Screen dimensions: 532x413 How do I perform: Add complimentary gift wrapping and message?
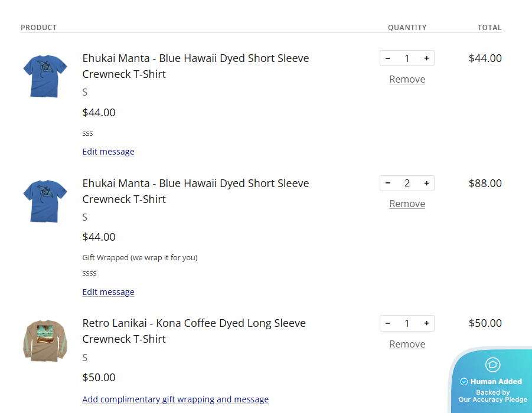(175, 399)
